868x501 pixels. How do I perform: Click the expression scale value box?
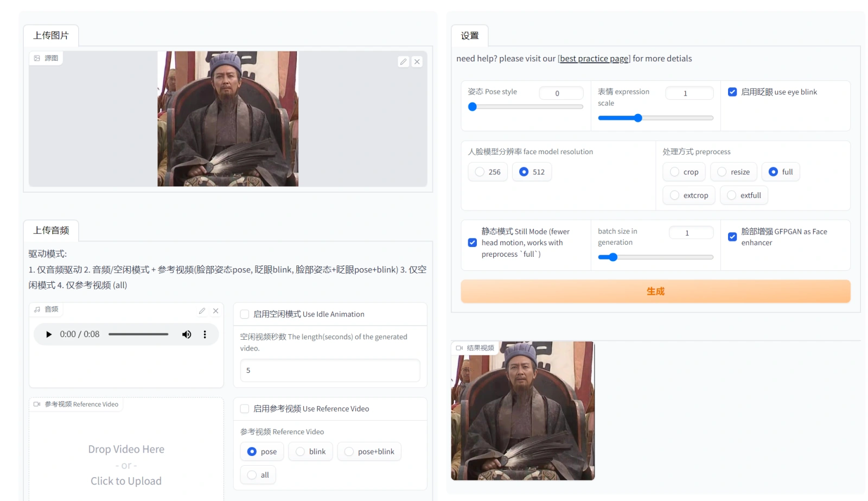click(x=689, y=93)
